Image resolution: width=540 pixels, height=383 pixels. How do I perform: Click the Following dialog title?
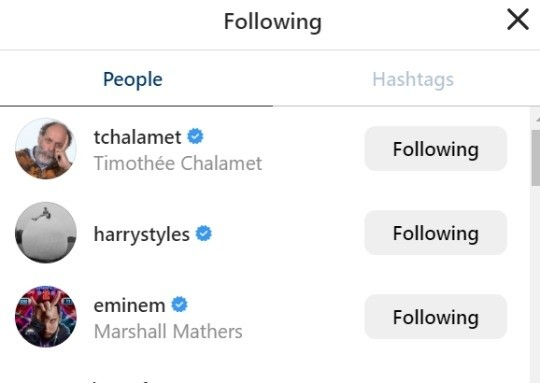273,22
